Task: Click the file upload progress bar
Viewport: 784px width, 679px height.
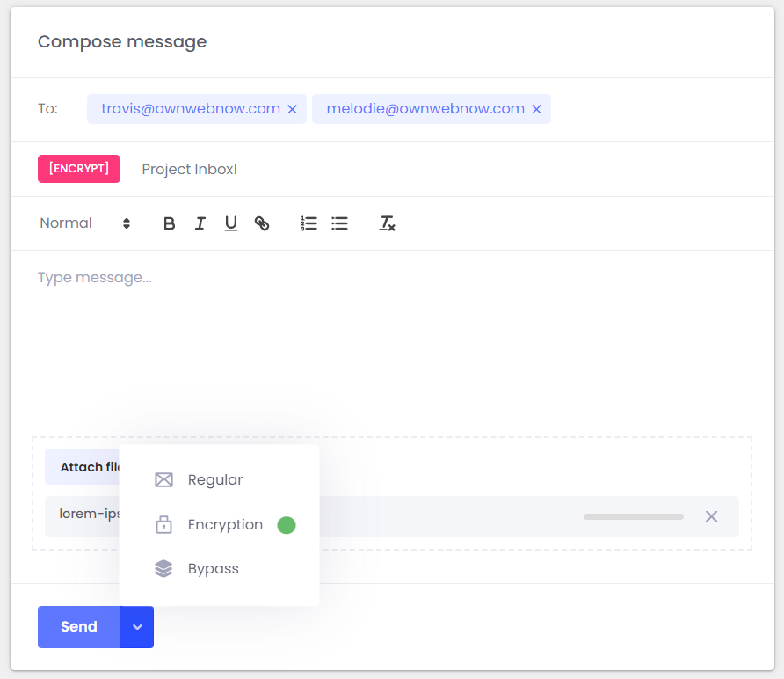Action: 633,516
